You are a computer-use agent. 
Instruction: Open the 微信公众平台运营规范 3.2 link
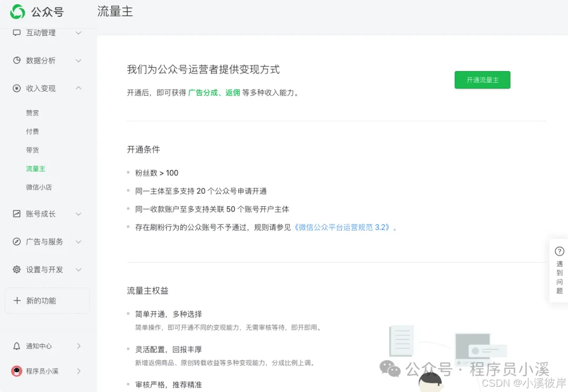click(x=342, y=227)
